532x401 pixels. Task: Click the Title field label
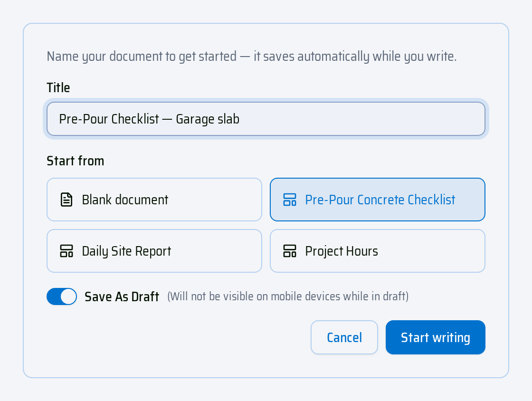(x=58, y=87)
